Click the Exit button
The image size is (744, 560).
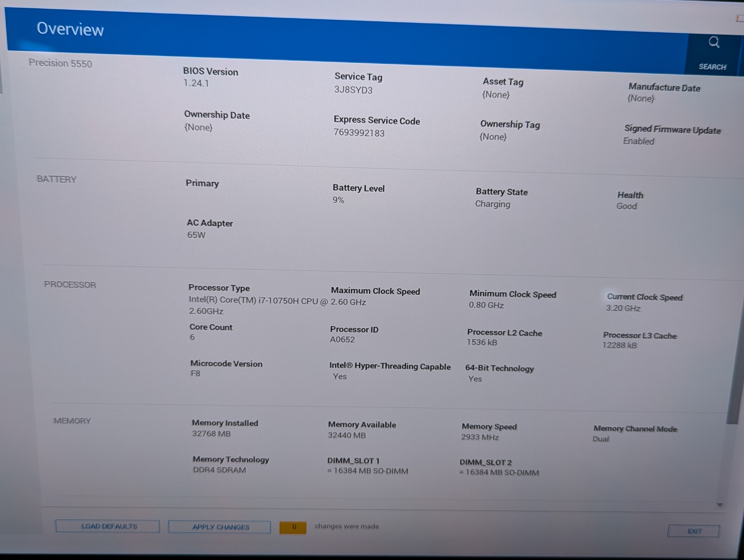point(693,531)
